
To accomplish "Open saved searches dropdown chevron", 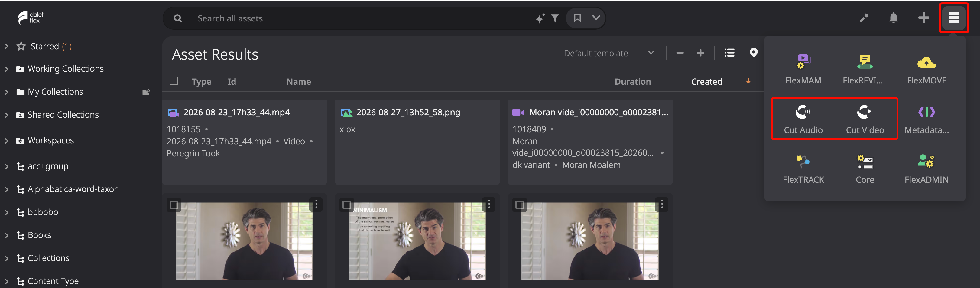I will coord(596,18).
